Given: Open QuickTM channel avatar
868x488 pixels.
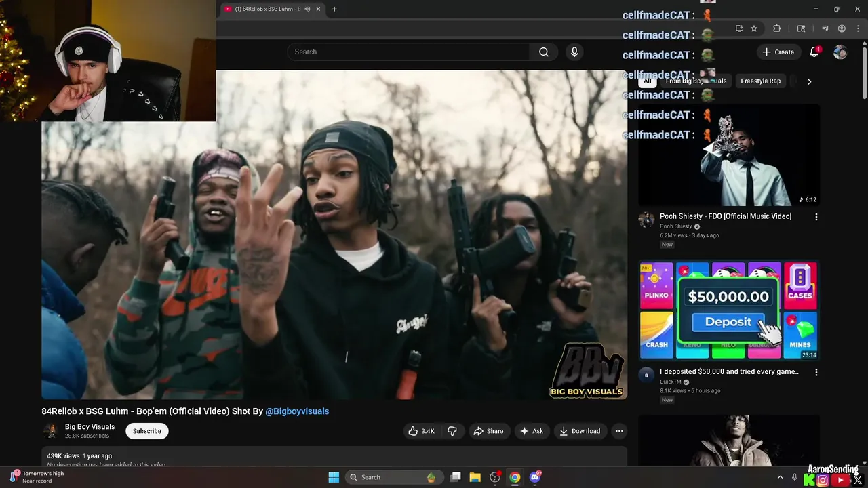Looking at the screenshot, I should (x=646, y=375).
